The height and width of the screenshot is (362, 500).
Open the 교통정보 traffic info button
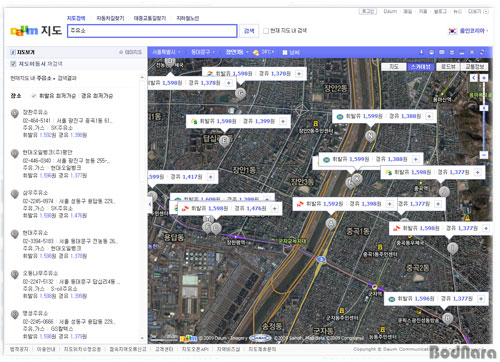pos(475,67)
